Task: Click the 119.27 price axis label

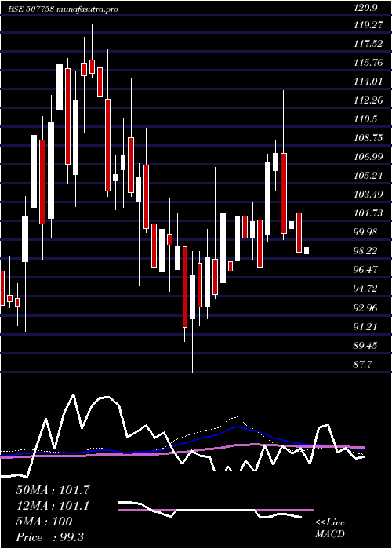Action: pos(368,26)
